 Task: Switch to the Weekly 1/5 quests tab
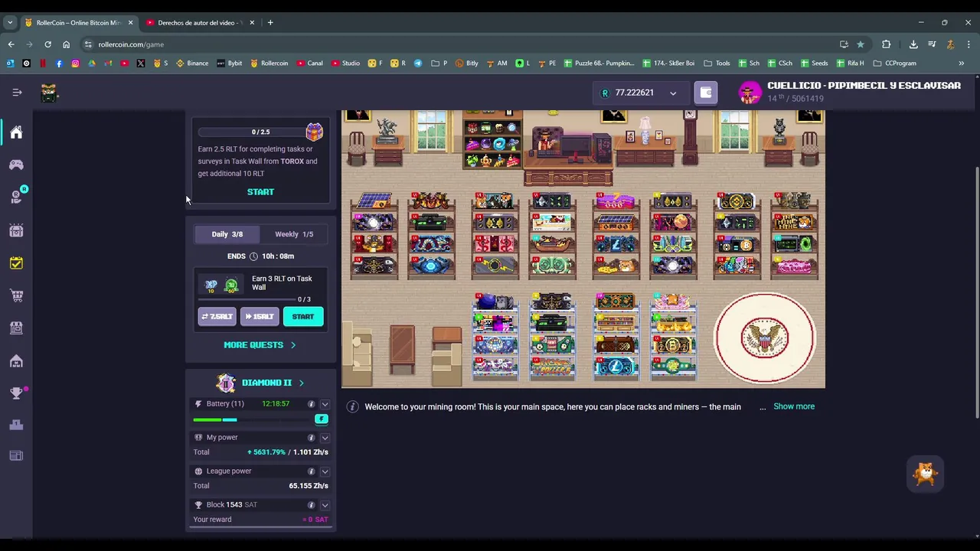coord(294,234)
